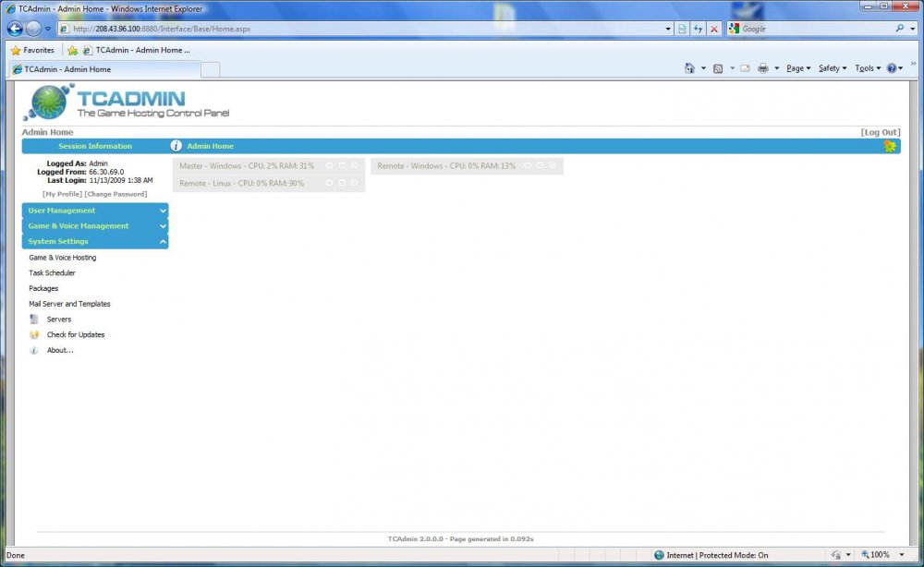Open the Safety menu
This screenshot has width=924, height=567.
(832, 68)
